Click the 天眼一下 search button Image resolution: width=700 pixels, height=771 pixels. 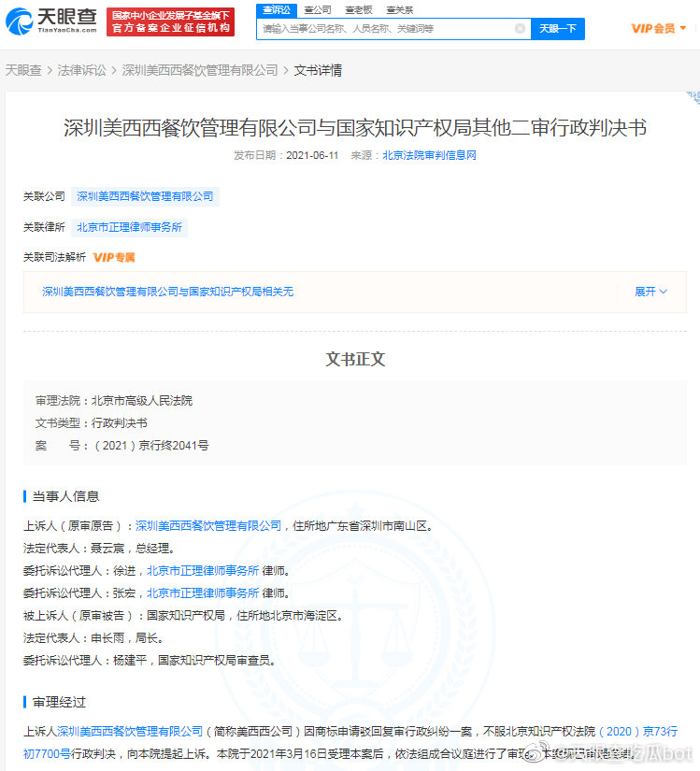pos(557,29)
